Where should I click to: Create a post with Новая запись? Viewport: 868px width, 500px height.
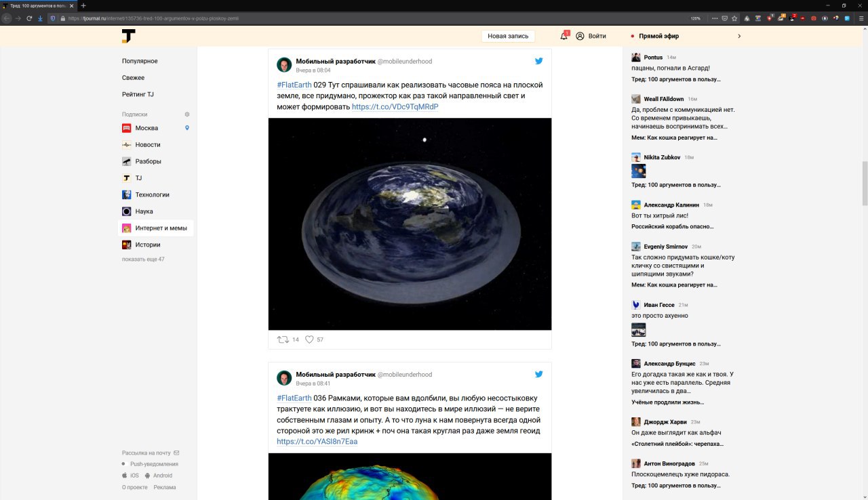point(508,36)
